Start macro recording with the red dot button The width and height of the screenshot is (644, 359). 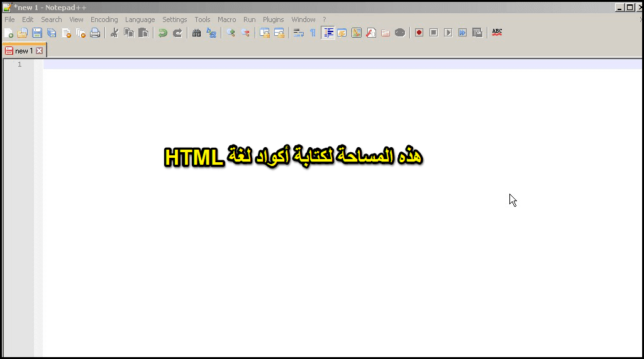[x=419, y=33]
